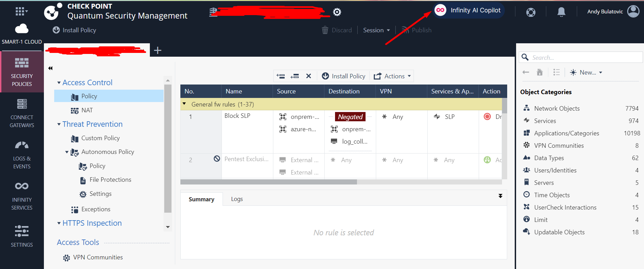Screen dimensions: 644x269
Task: Add a new tab with the plus icon
Action: tap(157, 51)
